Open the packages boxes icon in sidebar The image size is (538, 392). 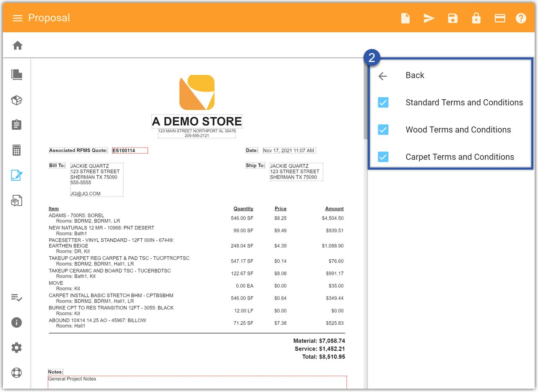coord(16,201)
